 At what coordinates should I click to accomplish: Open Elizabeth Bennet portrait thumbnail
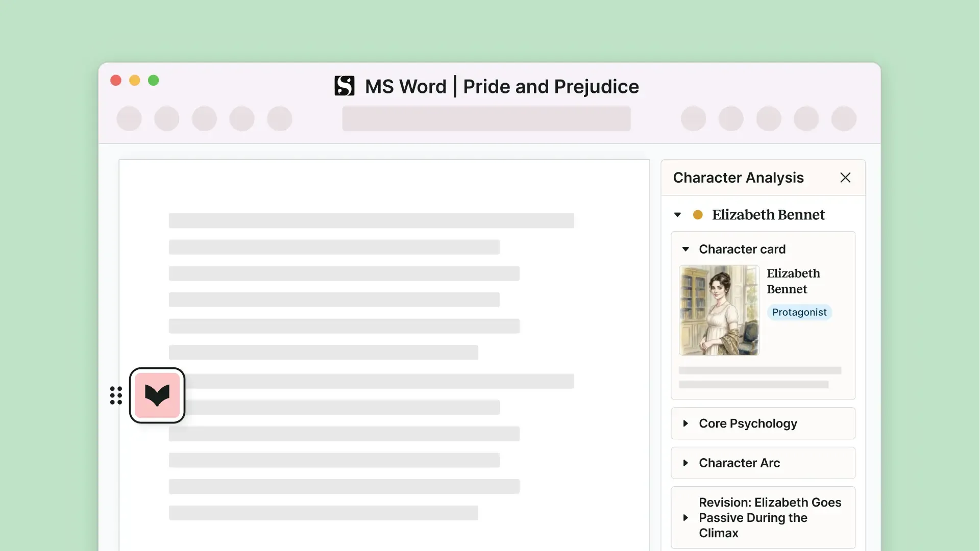point(719,310)
